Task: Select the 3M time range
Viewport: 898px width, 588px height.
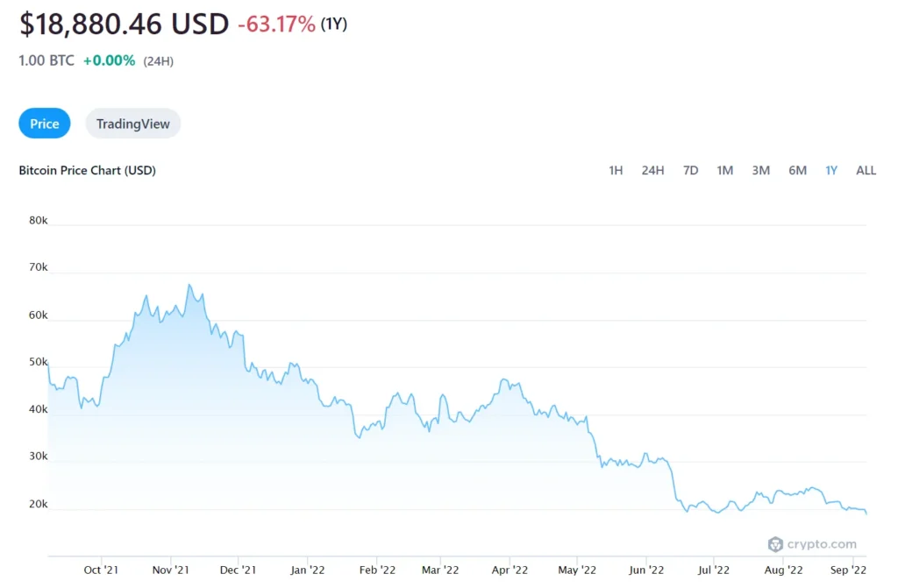Action: [759, 170]
